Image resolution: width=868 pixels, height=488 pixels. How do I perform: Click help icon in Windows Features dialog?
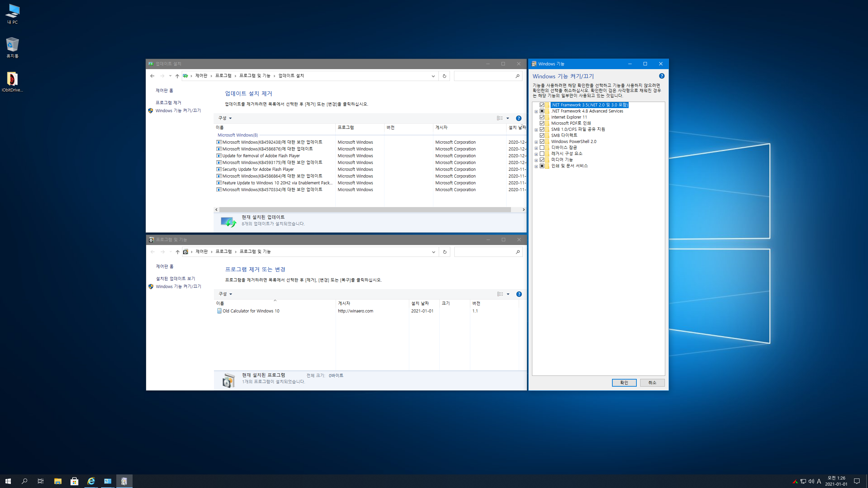(x=662, y=76)
